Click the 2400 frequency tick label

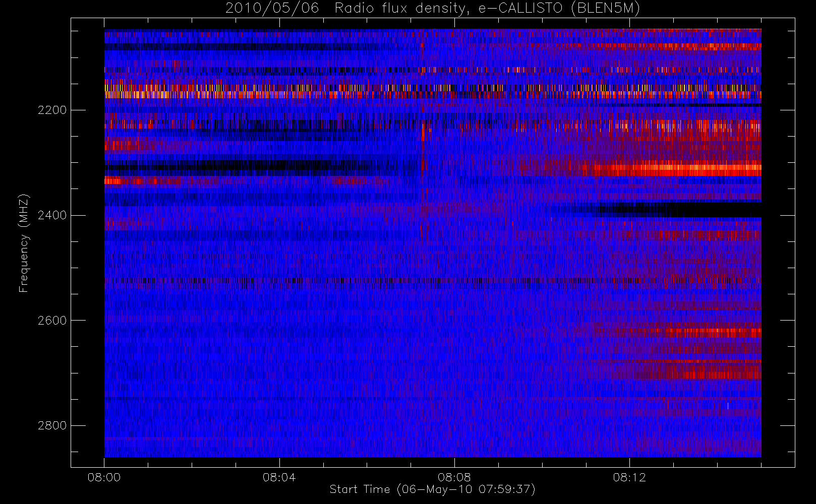coord(52,215)
